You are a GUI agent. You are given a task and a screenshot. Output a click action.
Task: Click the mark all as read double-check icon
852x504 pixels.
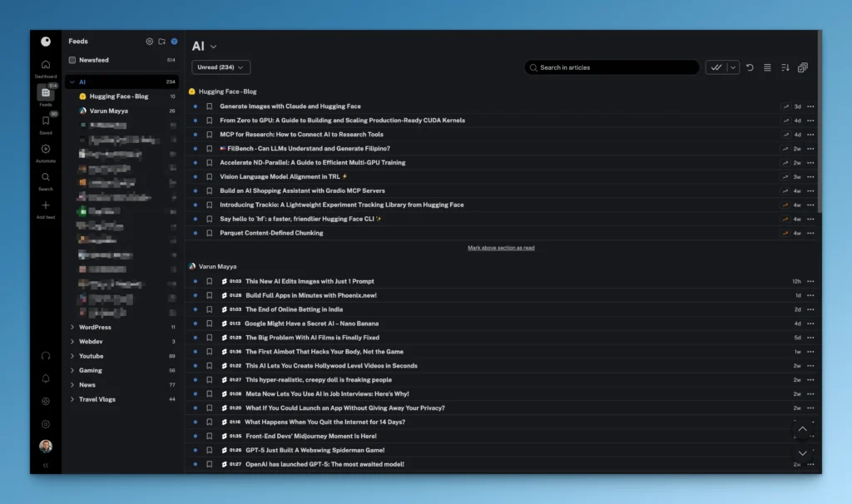(x=716, y=67)
